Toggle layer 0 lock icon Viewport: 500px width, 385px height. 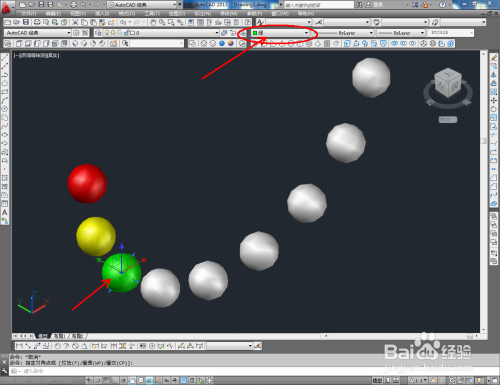[126, 33]
